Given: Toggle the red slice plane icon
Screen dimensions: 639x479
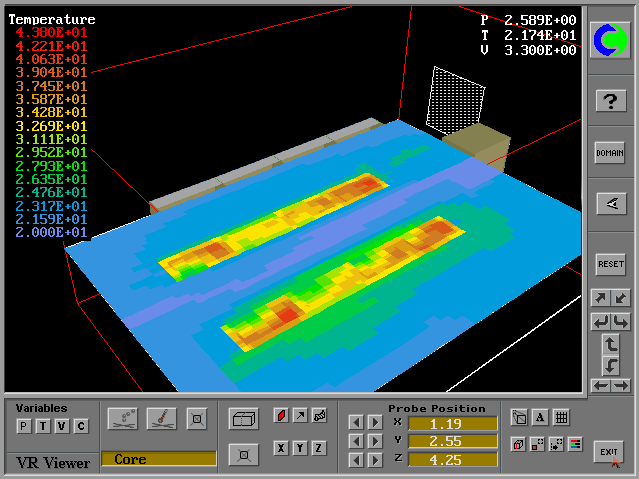Looking at the screenshot, I should point(281,415).
